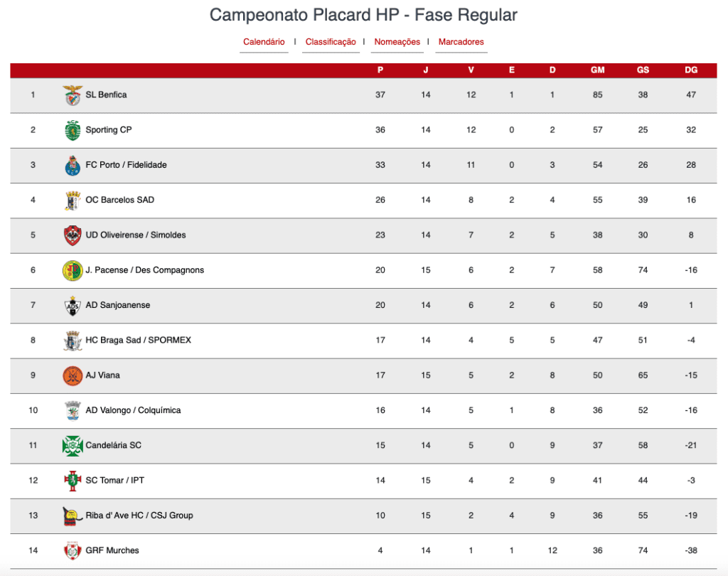This screenshot has width=728, height=576.
Task: Click the DG goal difference header
Action: tap(691, 70)
